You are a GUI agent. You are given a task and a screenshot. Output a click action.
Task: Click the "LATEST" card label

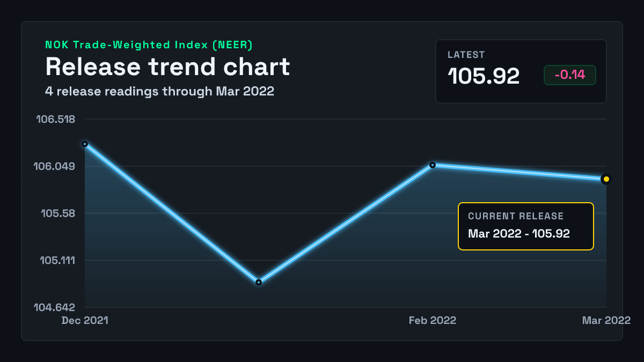click(466, 55)
